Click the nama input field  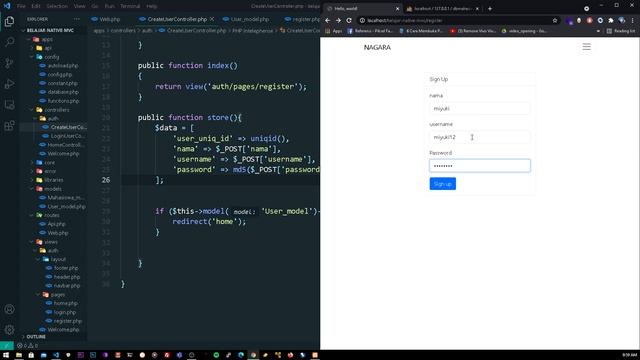pyautogui.click(x=480, y=109)
